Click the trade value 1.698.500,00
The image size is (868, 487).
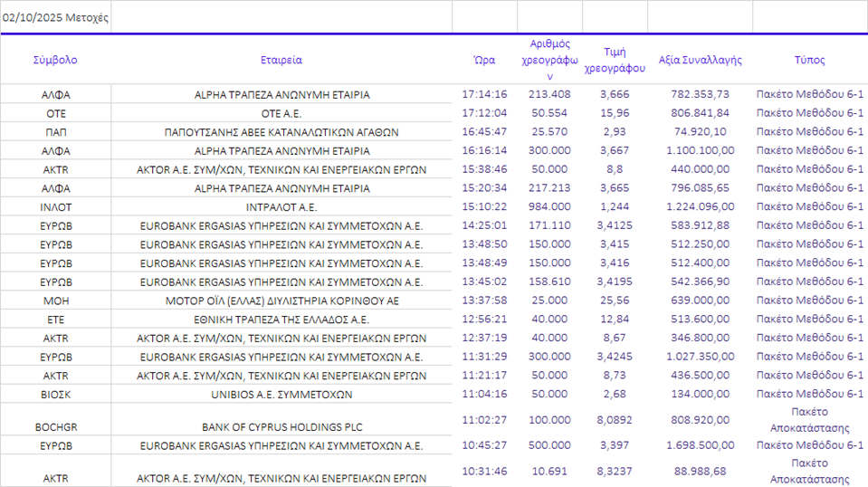(x=701, y=445)
